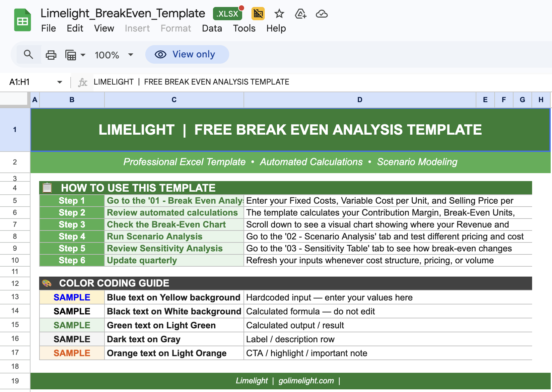Open the File menu

point(48,29)
